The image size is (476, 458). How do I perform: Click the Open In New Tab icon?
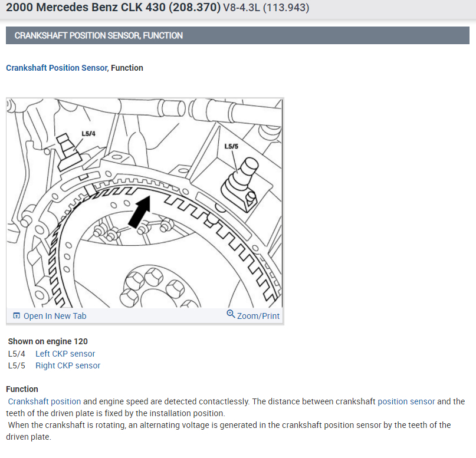click(17, 315)
